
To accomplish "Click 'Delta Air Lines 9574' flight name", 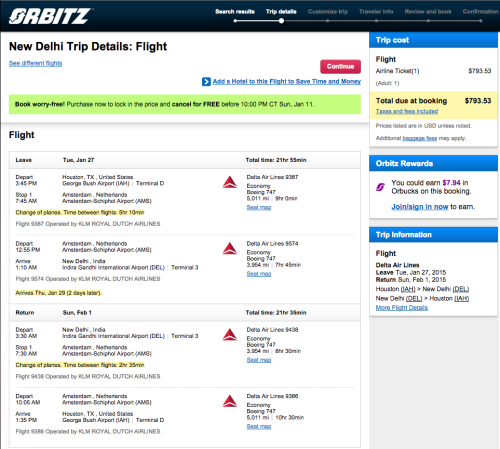I will [x=272, y=244].
